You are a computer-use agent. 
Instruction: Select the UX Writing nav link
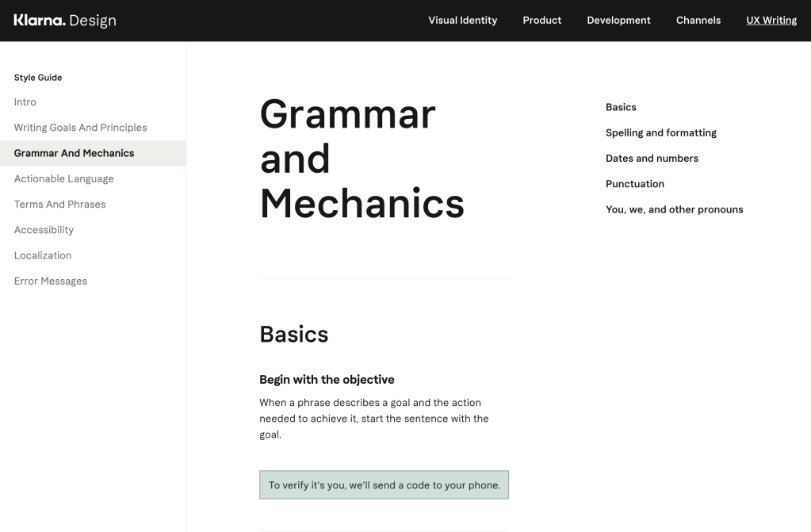[771, 21]
